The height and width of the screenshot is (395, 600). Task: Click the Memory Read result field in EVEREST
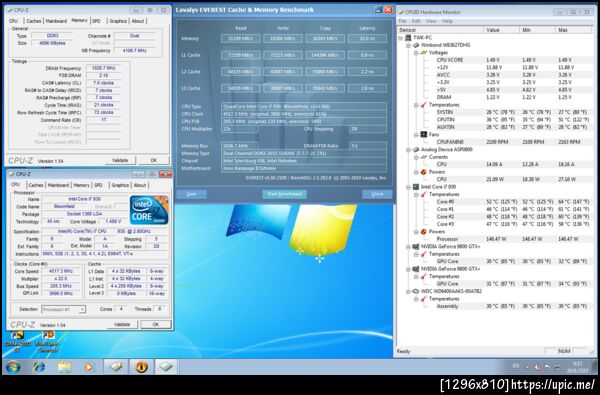(x=241, y=39)
